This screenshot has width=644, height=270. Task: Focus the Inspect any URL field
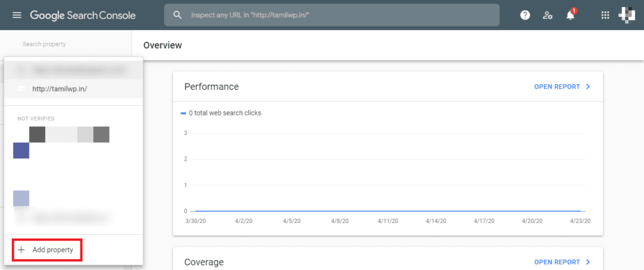click(x=332, y=15)
